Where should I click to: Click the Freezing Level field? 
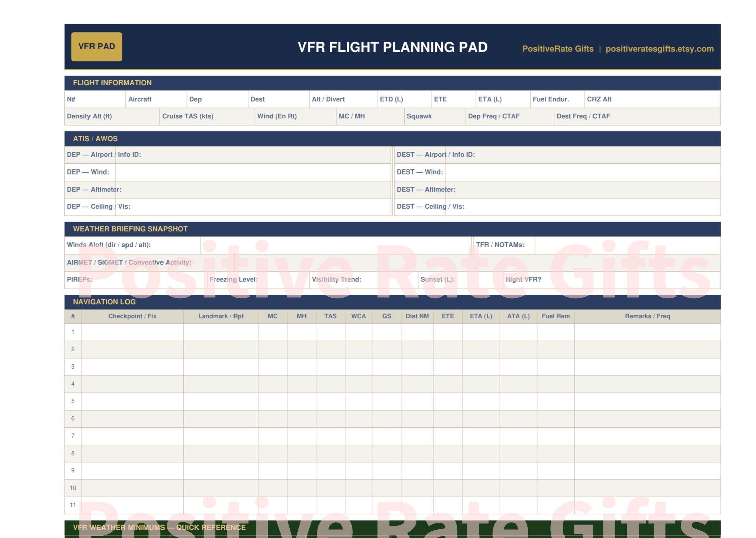tap(258, 280)
